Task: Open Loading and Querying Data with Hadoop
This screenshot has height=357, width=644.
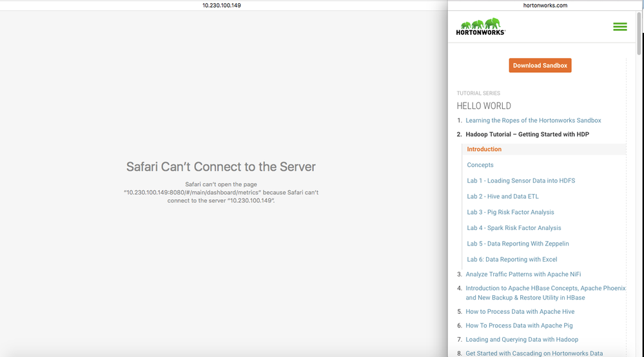Action: (x=522, y=340)
